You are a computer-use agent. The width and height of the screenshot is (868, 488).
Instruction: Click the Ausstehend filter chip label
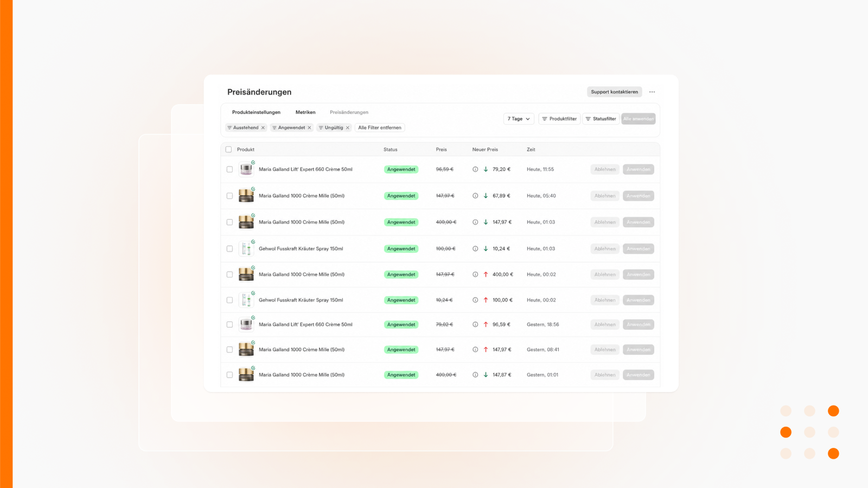click(246, 128)
